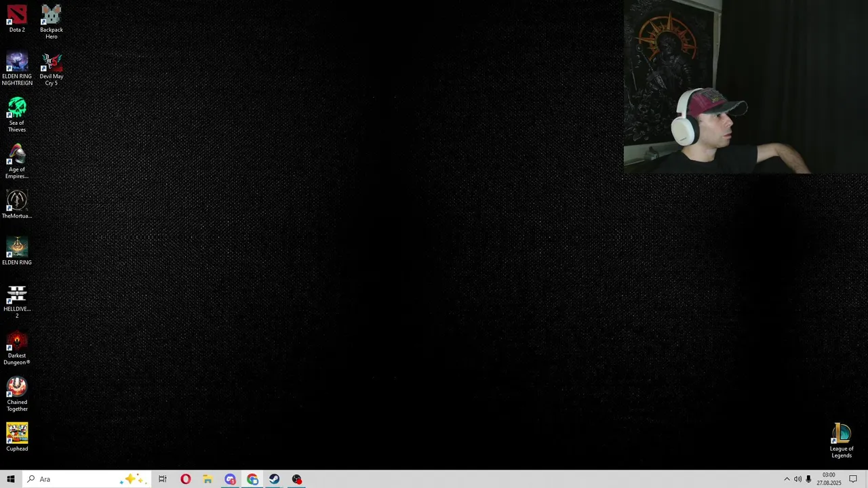The width and height of the screenshot is (868, 488).
Task: Click the webcam overlay feed
Action: (x=745, y=87)
